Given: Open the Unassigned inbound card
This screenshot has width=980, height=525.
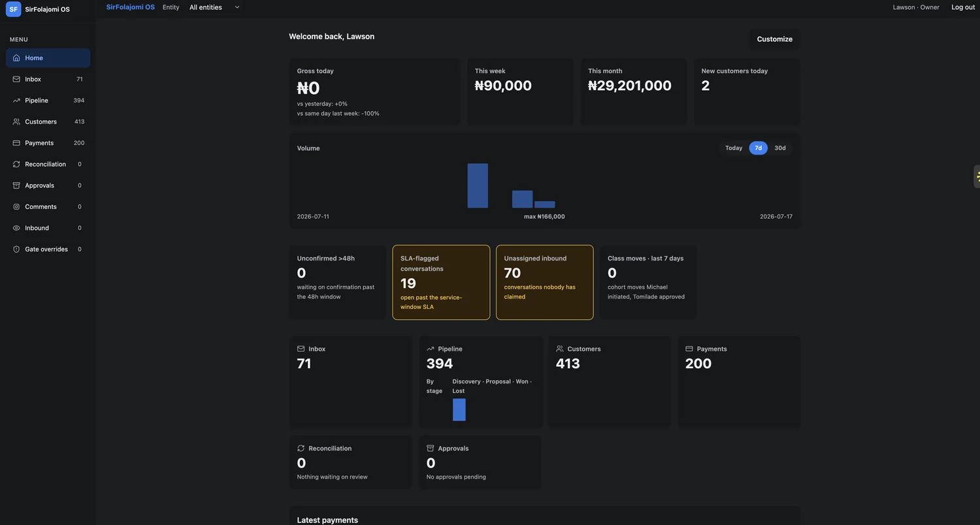Looking at the screenshot, I should tap(545, 283).
